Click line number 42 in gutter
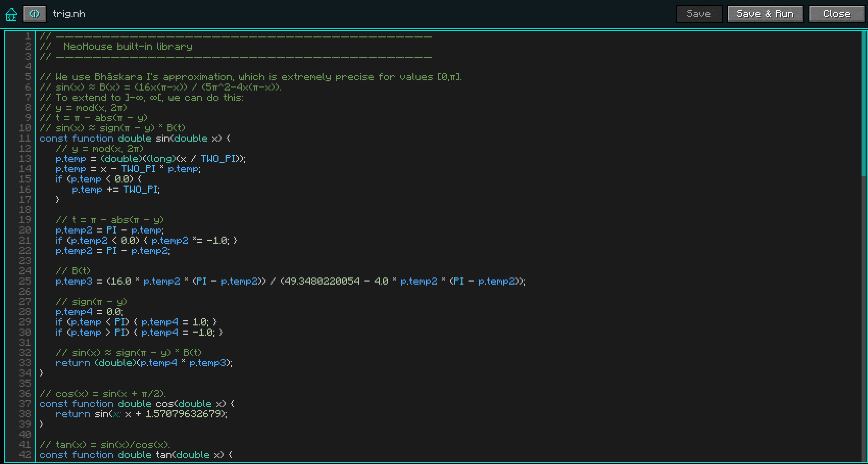Viewport: 868px width, 464px height. [25, 455]
